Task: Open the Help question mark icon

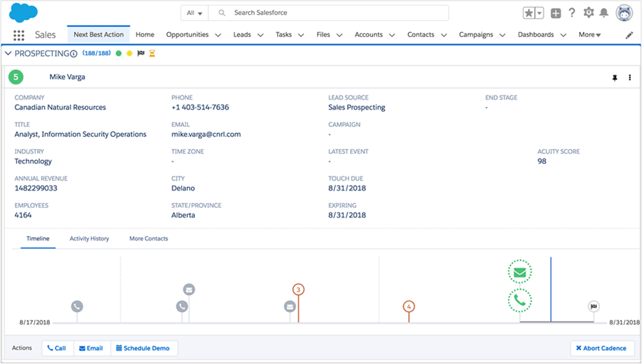Action: 572,13
